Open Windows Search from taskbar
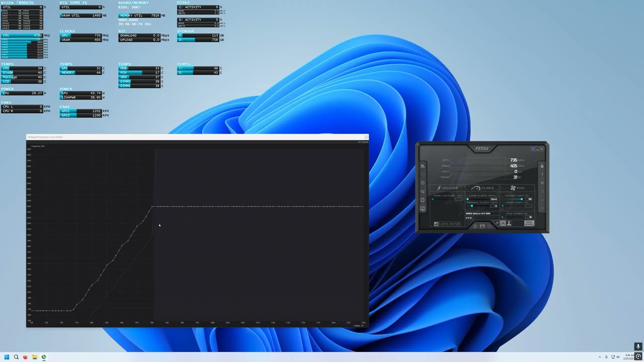The image size is (644, 362). pos(16,357)
